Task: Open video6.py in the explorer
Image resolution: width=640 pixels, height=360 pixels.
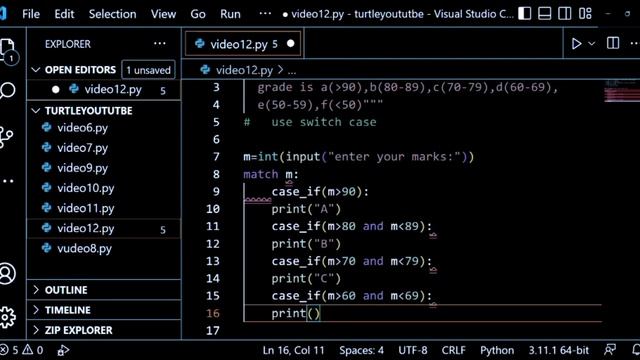Action: pos(104,128)
